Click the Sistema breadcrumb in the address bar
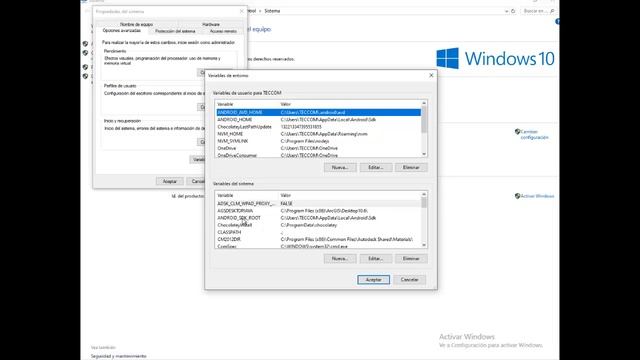The width and height of the screenshot is (640, 360). [x=272, y=11]
